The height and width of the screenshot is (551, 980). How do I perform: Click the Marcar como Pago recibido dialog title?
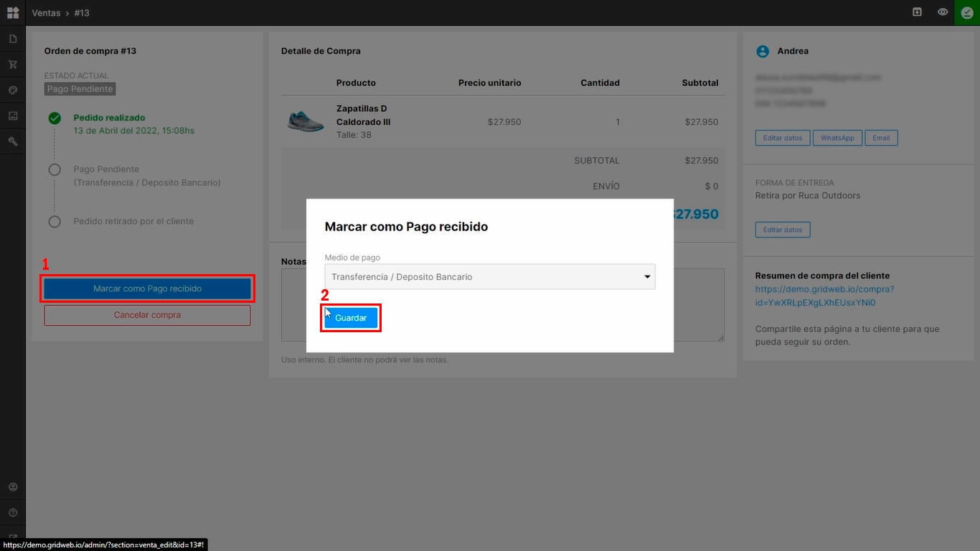(406, 227)
